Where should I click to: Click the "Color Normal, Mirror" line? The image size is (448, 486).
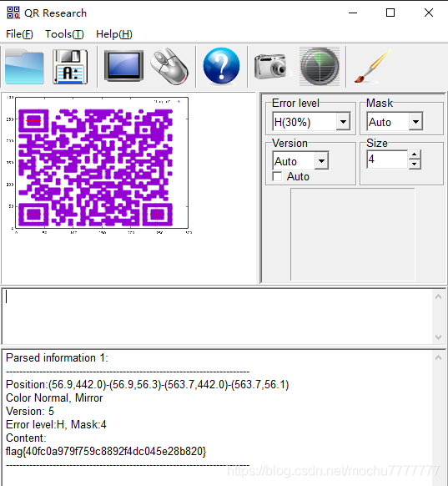tap(54, 398)
